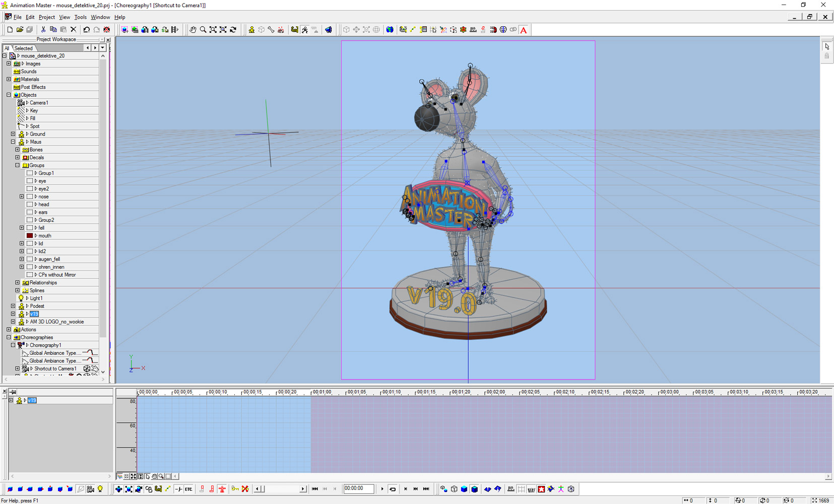Toggle the loop playback button
The image size is (834, 504).
click(393, 489)
